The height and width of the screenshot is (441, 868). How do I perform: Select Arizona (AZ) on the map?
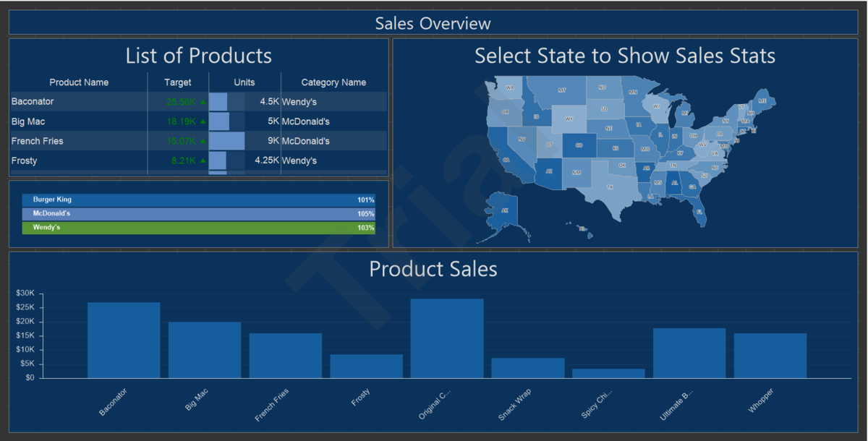(549, 171)
